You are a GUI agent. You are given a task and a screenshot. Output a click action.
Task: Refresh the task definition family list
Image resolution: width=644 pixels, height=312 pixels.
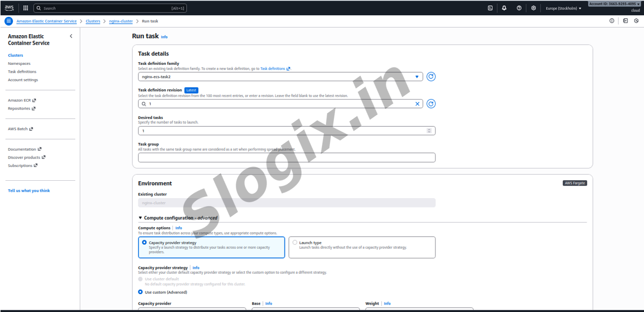tap(431, 77)
